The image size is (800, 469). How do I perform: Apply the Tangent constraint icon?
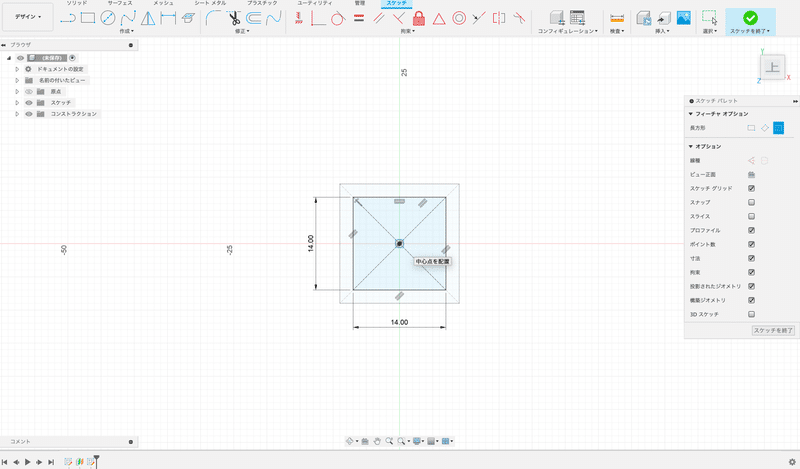[x=338, y=19]
